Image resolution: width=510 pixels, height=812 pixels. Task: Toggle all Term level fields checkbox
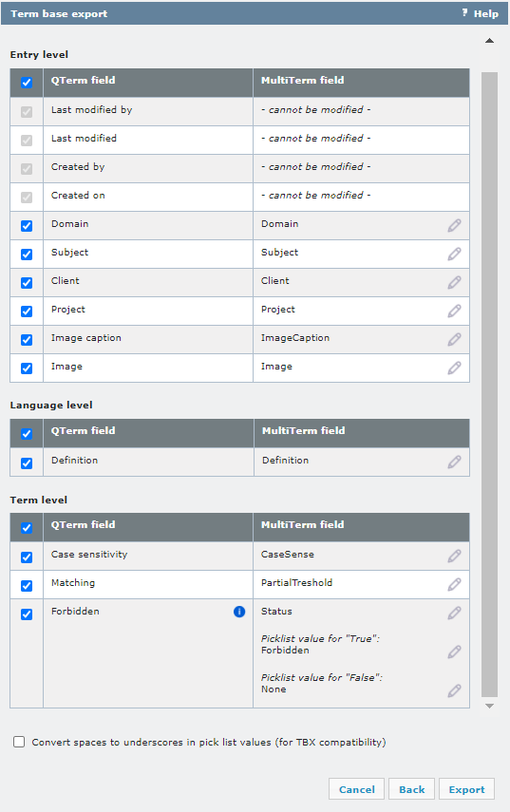click(x=27, y=528)
